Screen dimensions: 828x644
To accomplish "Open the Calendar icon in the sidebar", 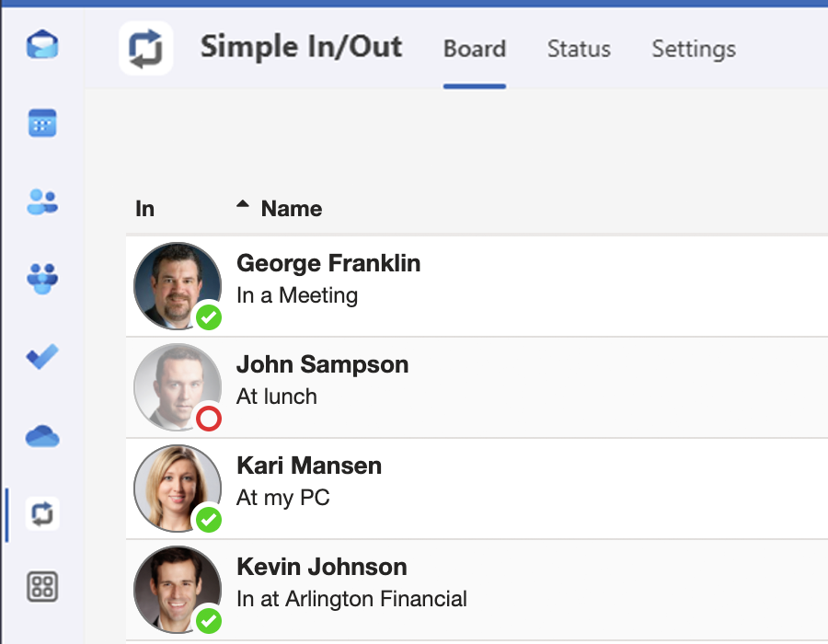I will tap(43, 121).
